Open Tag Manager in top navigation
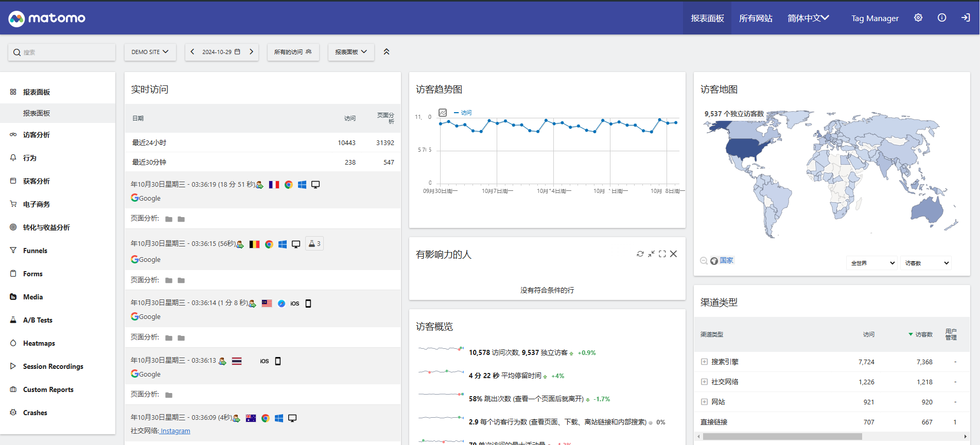Screen dimensions: 980x445 (875, 18)
